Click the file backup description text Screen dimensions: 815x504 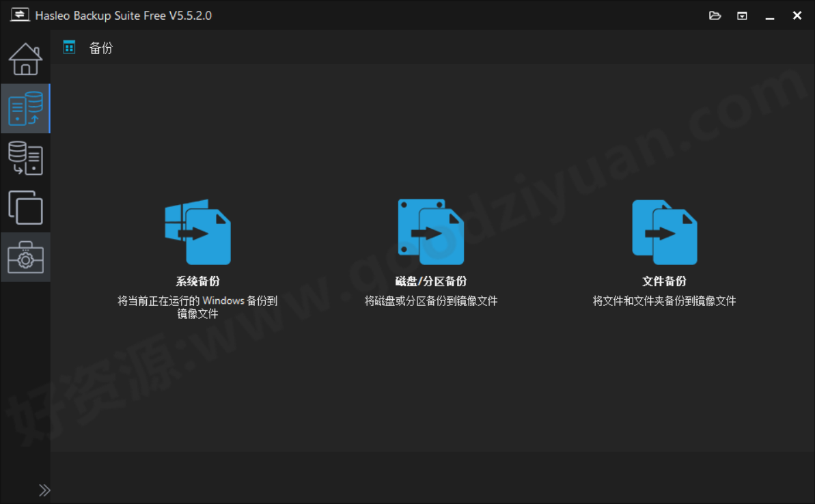665,300
